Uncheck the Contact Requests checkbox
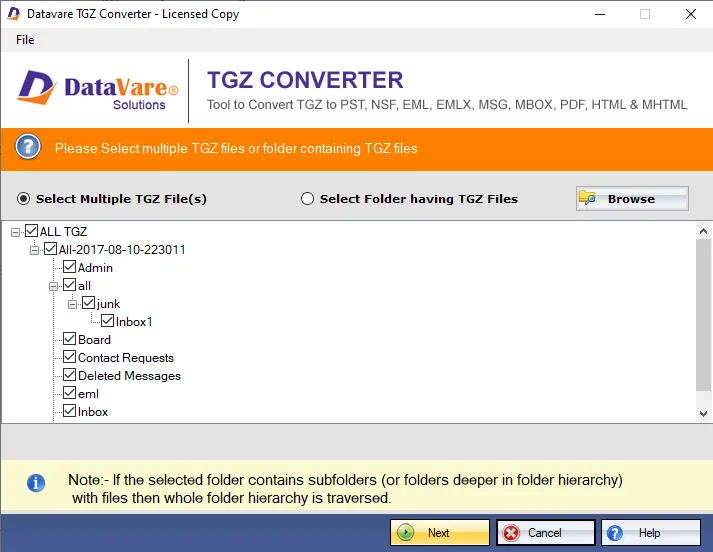The height and width of the screenshot is (552, 713). pos(70,356)
